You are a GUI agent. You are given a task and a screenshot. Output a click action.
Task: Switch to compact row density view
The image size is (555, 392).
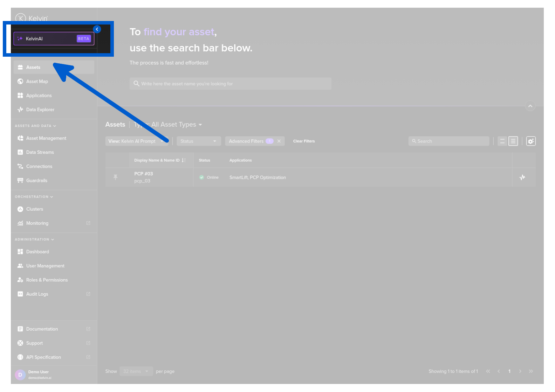click(502, 141)
